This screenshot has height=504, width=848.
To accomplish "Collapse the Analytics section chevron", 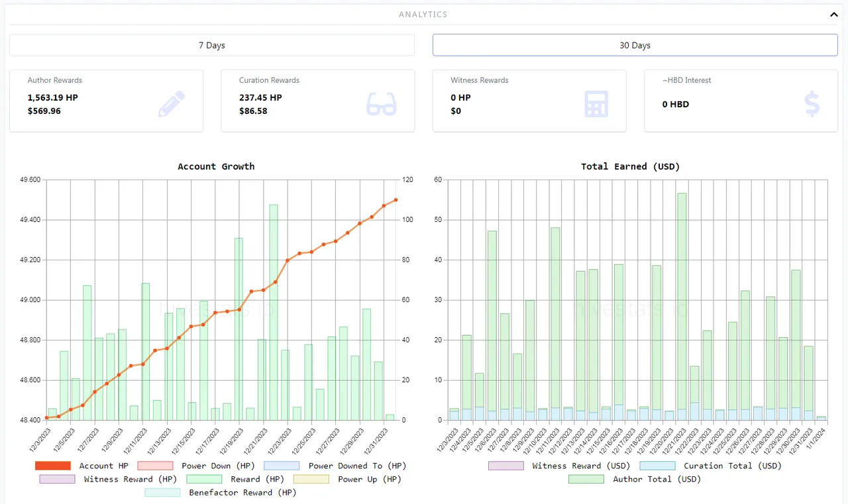I will (x=833, y=14).
